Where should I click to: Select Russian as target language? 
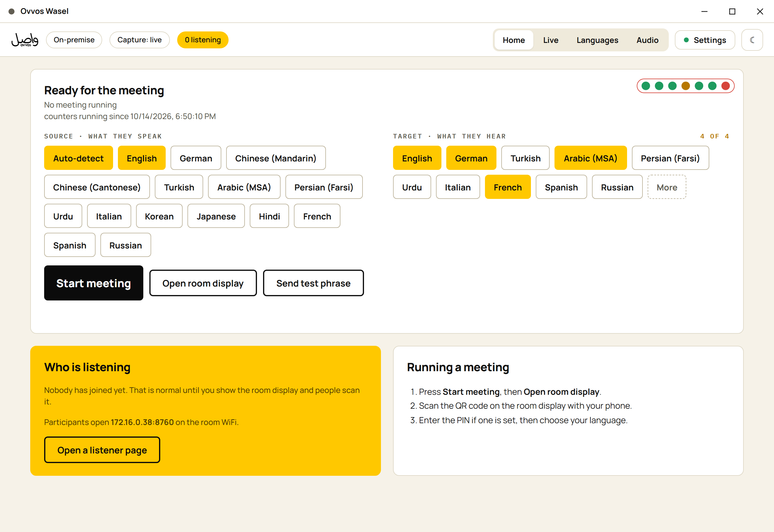[617, 187]
